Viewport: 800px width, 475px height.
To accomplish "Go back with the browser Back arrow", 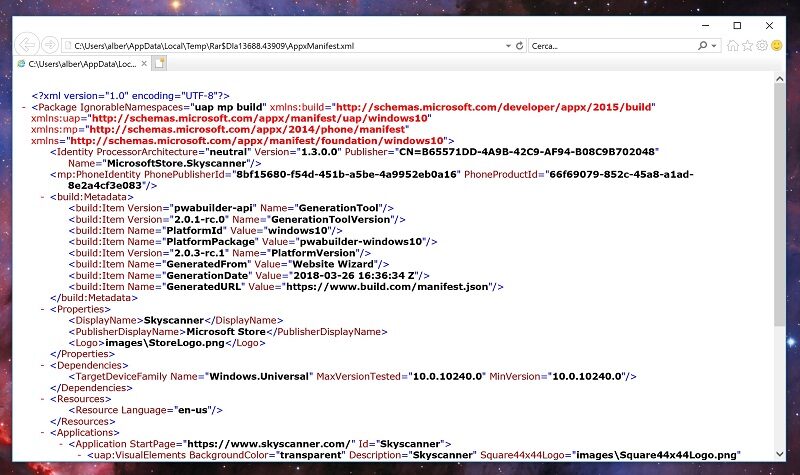I will click(27, 45).
